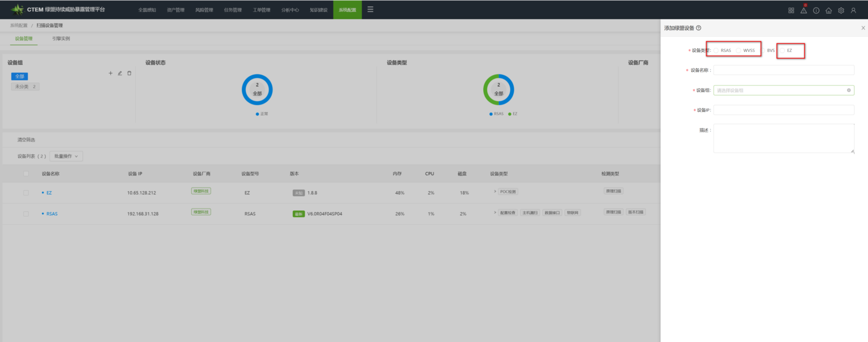The height and width of the screenshot is (342, 868).
Task: Open settings gear icon in header
Action: click(841, 10)
